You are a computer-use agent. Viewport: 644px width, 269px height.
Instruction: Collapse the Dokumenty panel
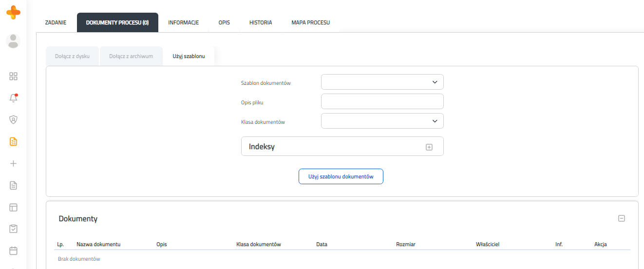622,219
